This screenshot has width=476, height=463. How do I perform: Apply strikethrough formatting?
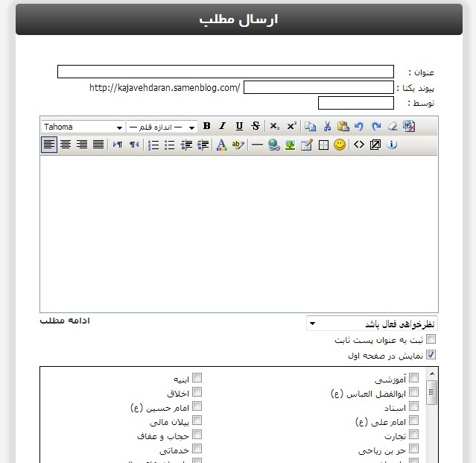[x=256, y=126]
